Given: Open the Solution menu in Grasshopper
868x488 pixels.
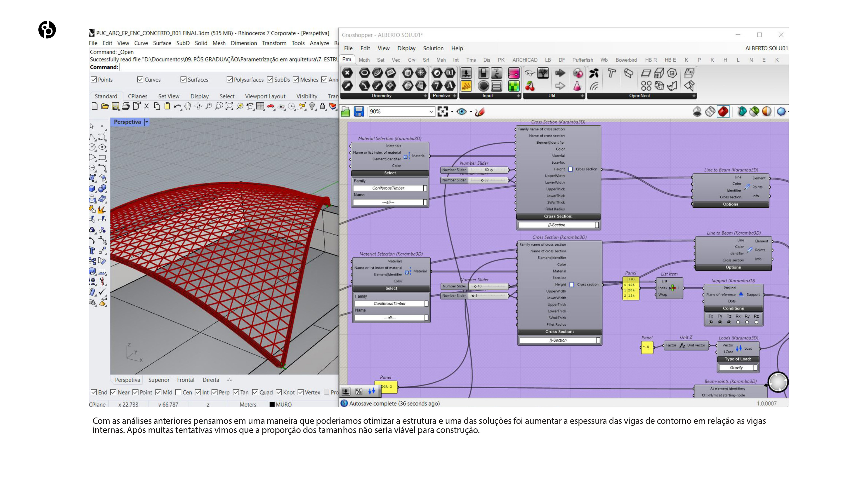Looking at the screenshot, I should (x=433, y=48).
